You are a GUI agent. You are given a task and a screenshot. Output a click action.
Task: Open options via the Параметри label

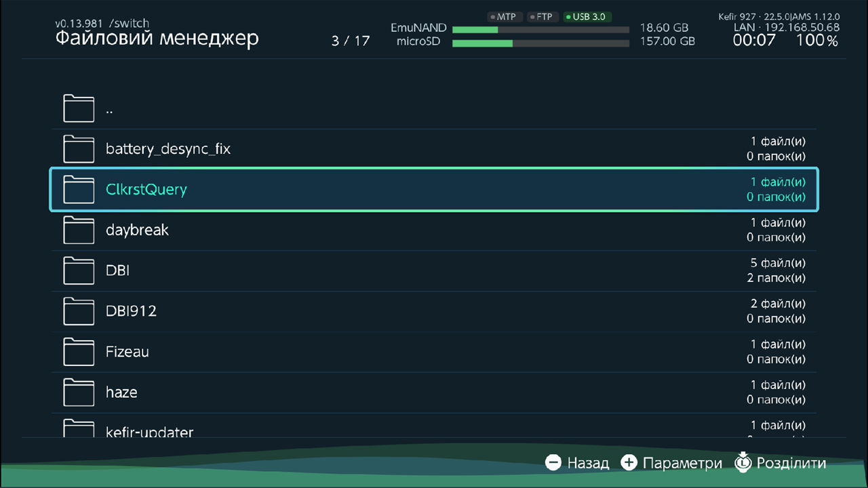[x=682, y=464]
